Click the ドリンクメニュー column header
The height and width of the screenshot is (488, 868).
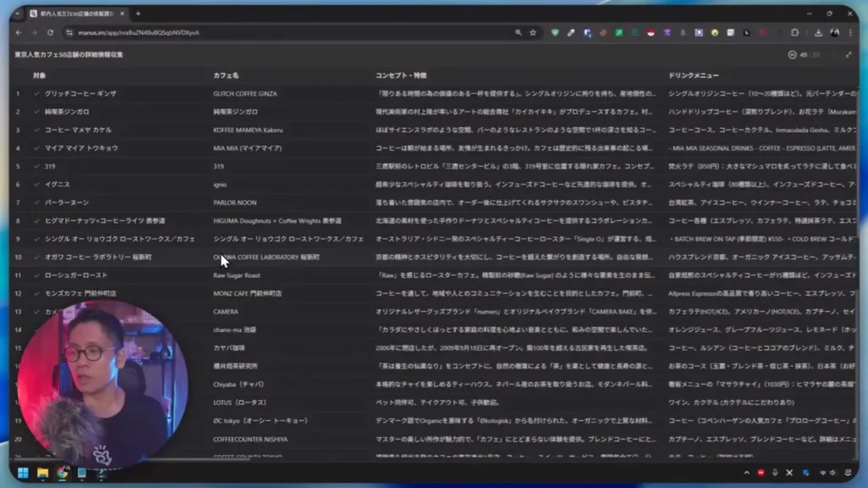693,75
